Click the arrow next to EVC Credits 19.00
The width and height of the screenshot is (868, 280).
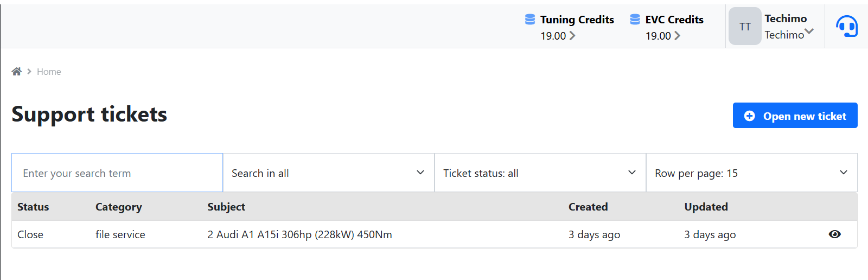677,36
